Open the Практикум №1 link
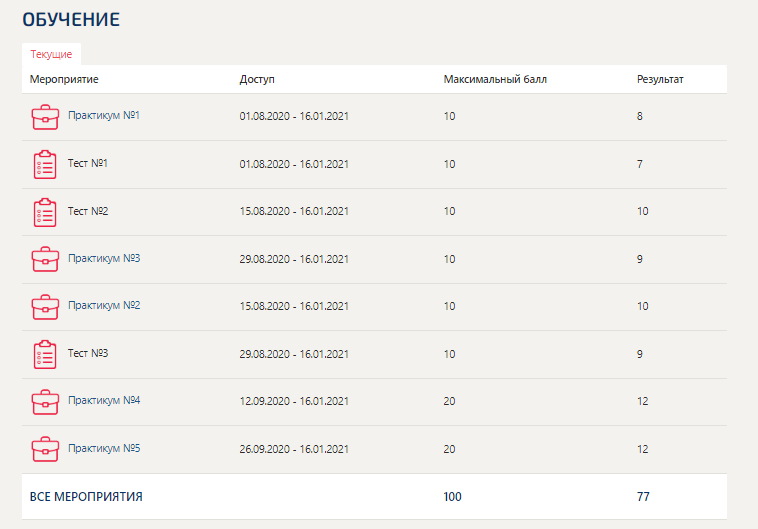The height and width of the screenshot is (529, 758). [104, 116]
